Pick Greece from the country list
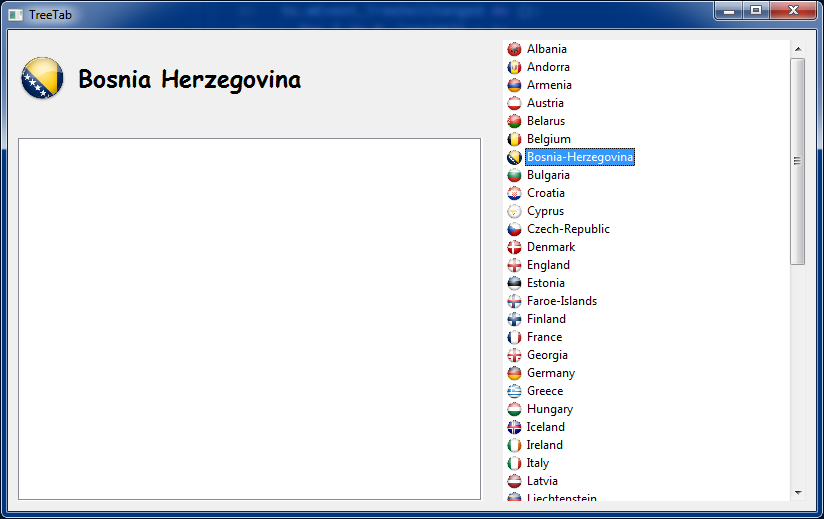 point(545,391)
